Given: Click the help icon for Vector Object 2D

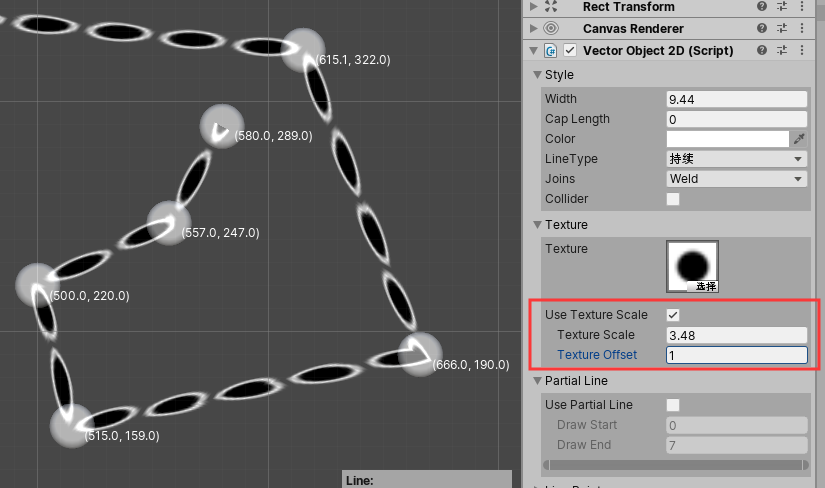Looking at the screenshot, I should tap(762, 50).
